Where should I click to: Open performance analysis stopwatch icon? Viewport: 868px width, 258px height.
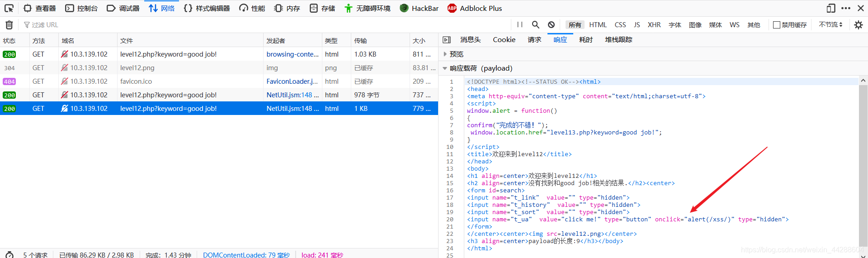click(x=9, y=254)
